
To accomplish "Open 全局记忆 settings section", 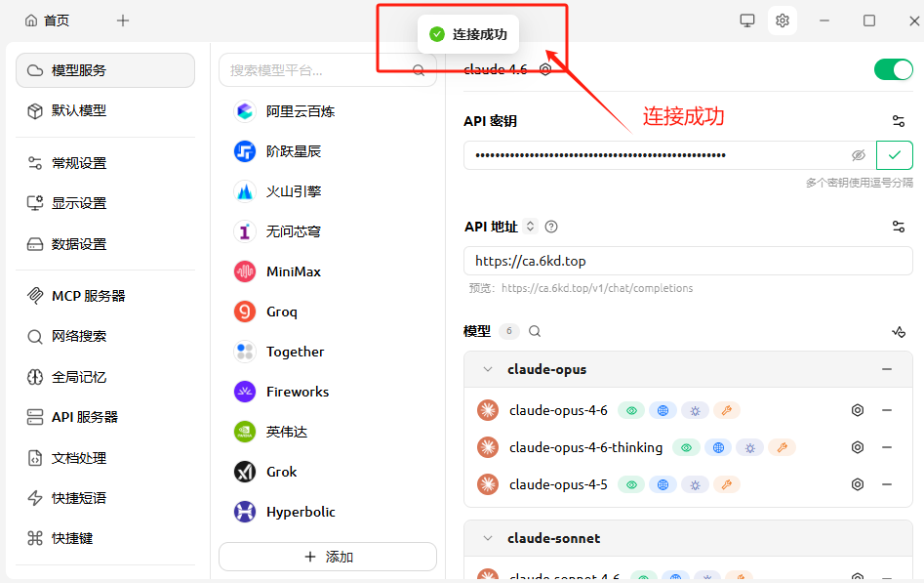I will [x=105, y=377].
